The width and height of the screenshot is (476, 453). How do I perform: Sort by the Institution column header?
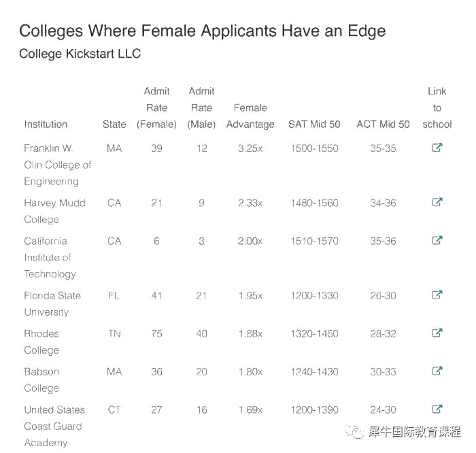click(46, 124)
